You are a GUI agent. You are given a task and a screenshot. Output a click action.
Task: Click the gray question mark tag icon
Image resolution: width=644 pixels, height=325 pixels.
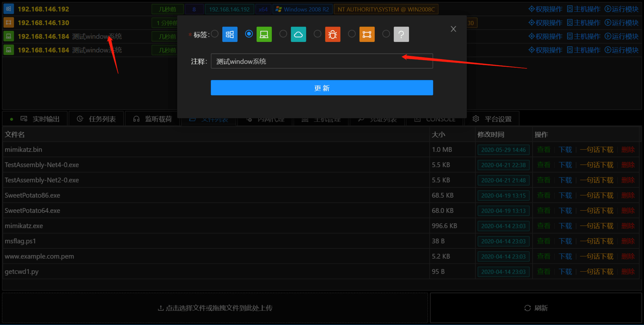(x=401, y=34)
